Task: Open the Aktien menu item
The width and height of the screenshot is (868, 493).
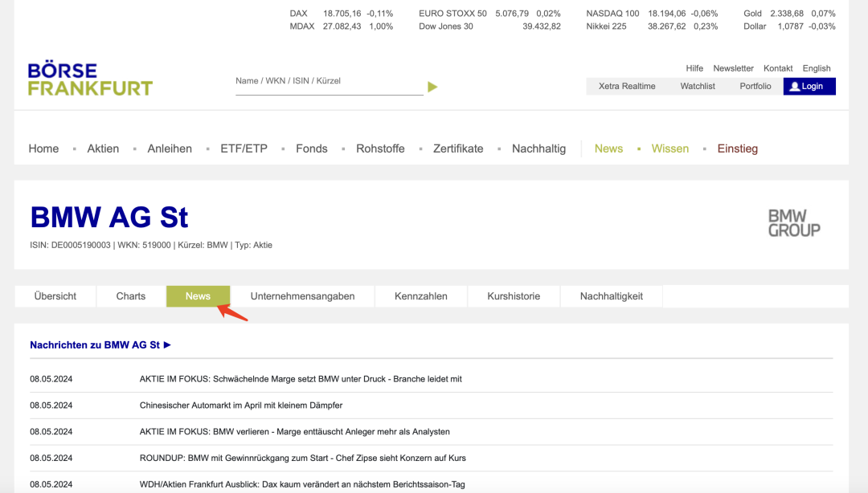Action: [x=103, y=149]
